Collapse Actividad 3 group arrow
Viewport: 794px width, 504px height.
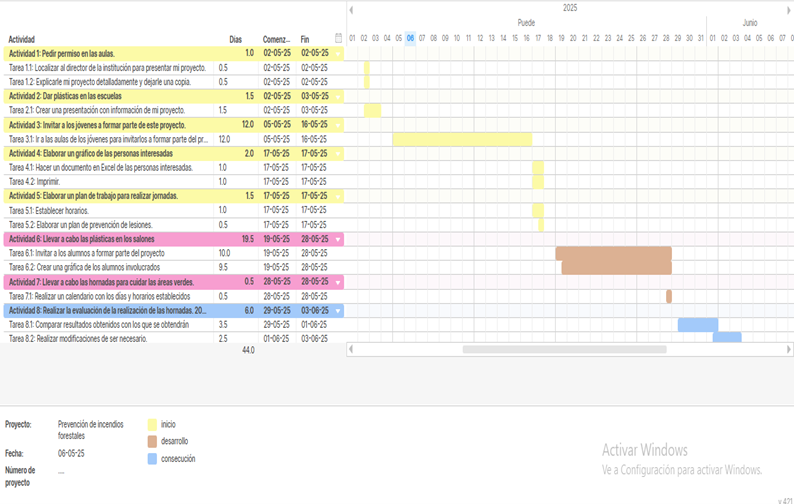pyautogui.click(x=338, y=125)
